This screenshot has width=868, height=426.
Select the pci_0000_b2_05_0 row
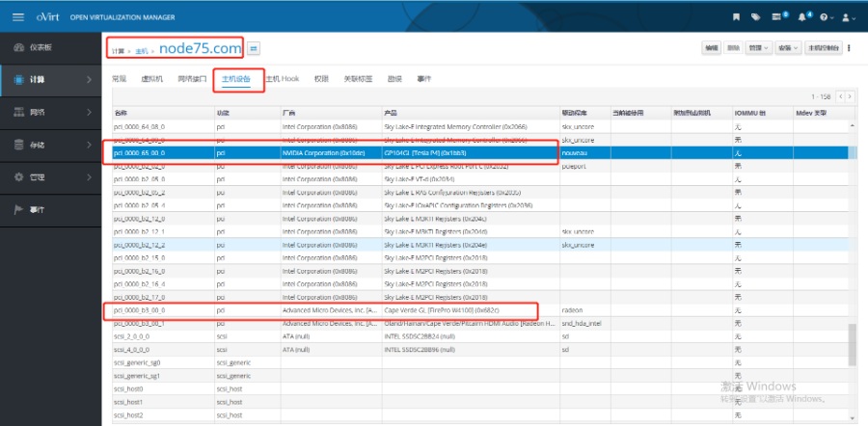tap(479, 179)
